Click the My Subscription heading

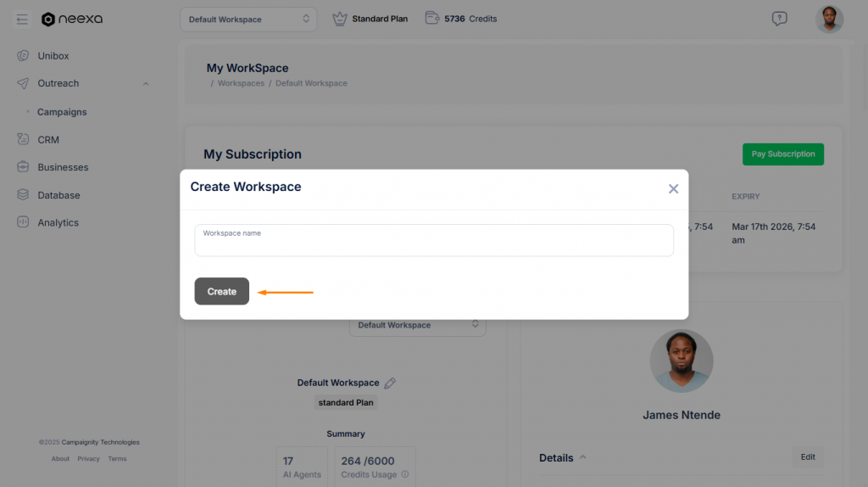click(x=253, y=154)
